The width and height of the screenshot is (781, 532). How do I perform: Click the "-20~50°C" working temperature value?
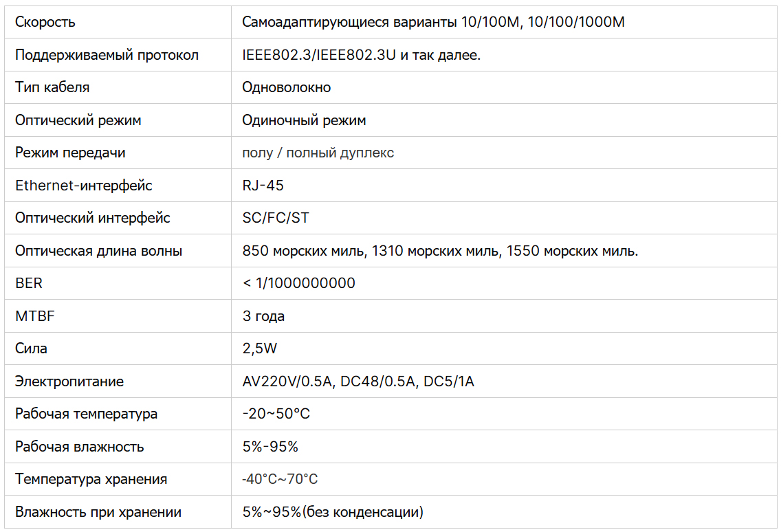pyautogui.click(x=276, y=414)
